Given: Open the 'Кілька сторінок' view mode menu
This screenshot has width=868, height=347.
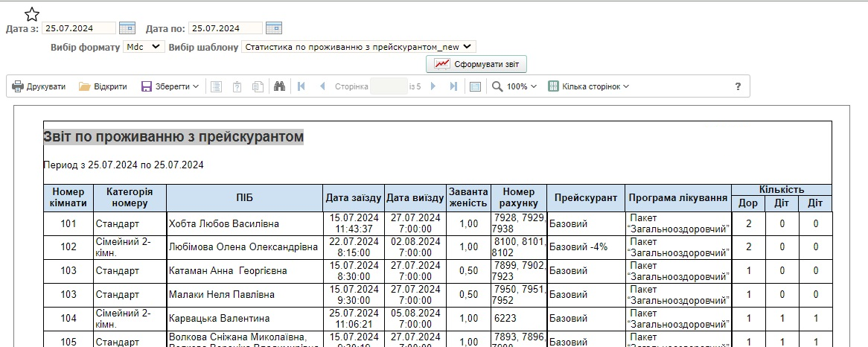Looking at the screenshot, I should 589,86.
